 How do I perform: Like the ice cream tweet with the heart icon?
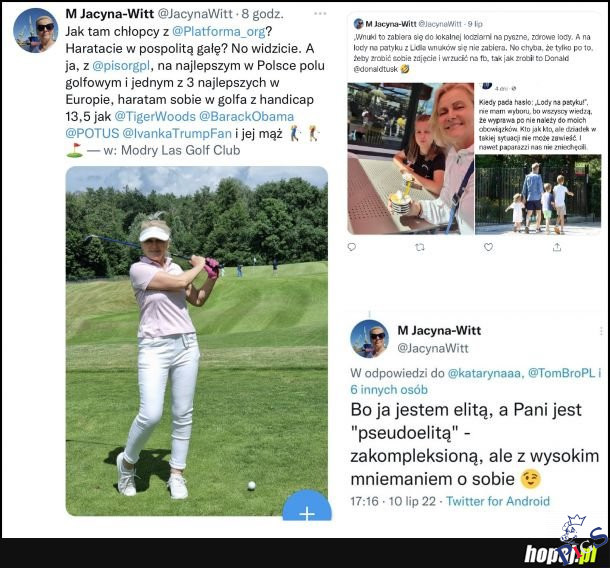(488, 247)
